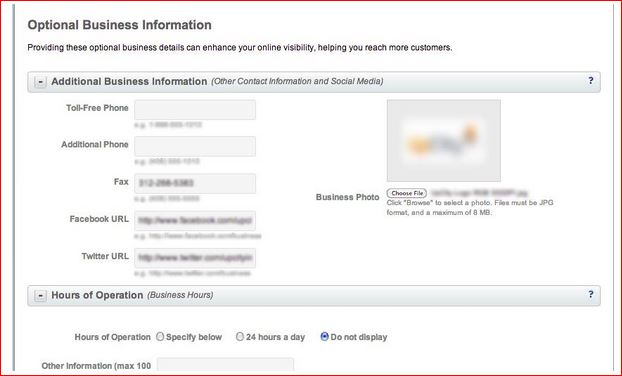622x376 pixels.
Task: Open help for Hours of Operation
Action: point(591,294)
